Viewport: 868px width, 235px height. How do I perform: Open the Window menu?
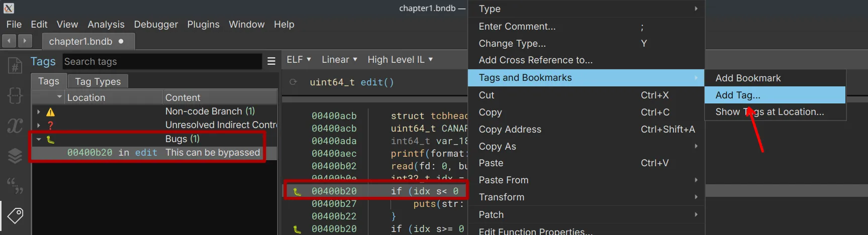tap(246, 24)
